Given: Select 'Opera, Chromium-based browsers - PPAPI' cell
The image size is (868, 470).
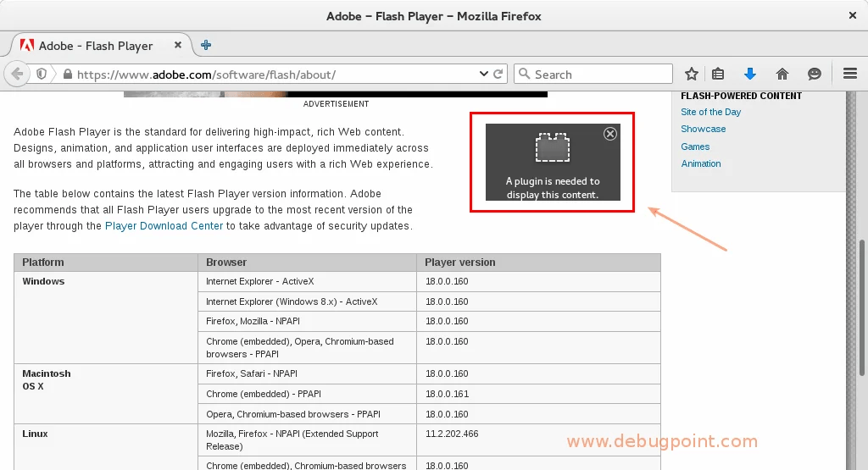Looking at the screenshot, I should [x=307, y=414].
